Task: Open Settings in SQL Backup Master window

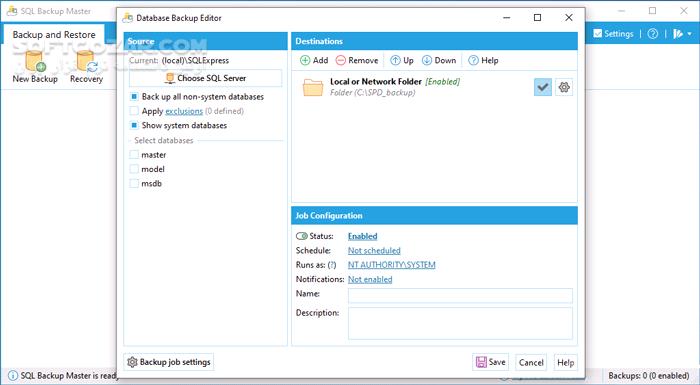Action: pyautogui.click(x=613, y=33)
